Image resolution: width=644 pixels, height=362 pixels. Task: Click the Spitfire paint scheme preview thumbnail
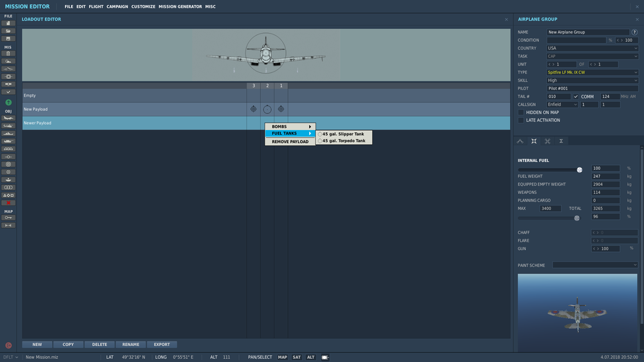(x=578, y=312)
